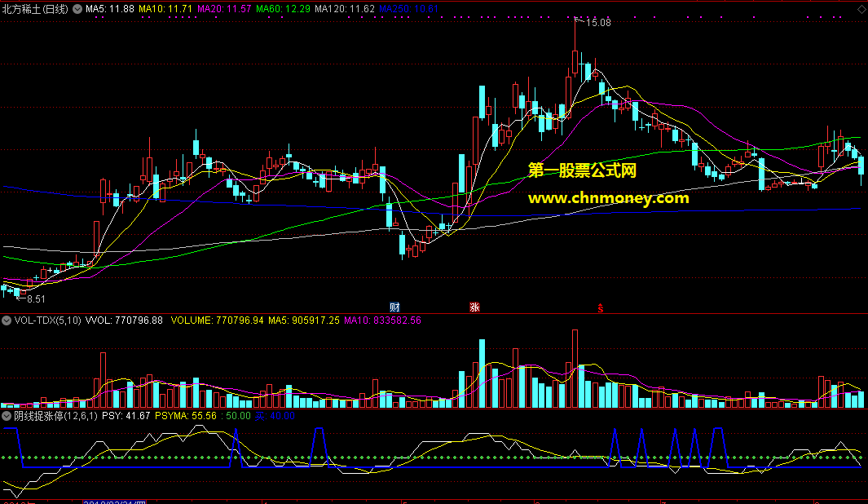Open the main chart indicator dropdown beside 北方稀土
This screenshot has width=868, height=504.
[x=77, y=9]
